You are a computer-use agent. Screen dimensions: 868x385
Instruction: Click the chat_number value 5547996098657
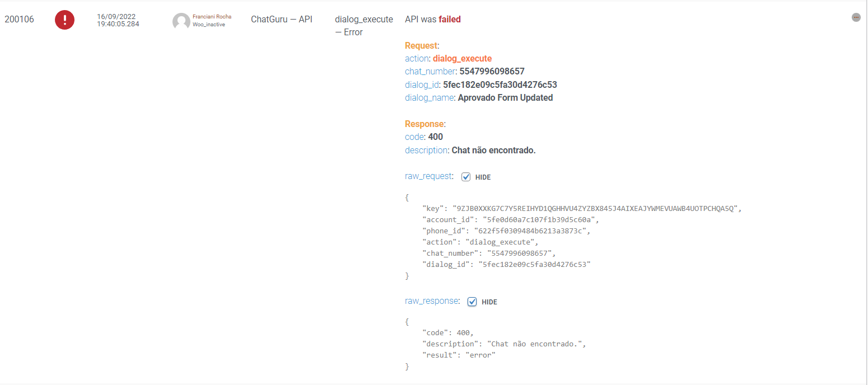click(492, 71)
